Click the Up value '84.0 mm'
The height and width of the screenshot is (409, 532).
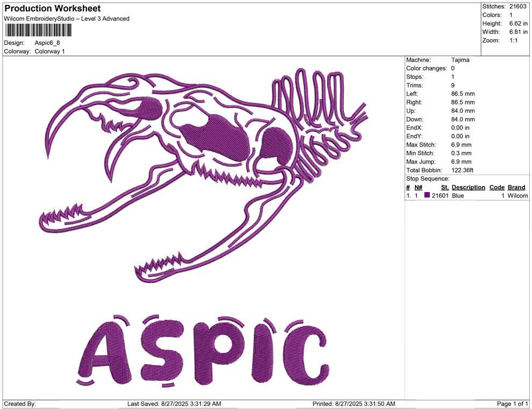click(463, 111)
